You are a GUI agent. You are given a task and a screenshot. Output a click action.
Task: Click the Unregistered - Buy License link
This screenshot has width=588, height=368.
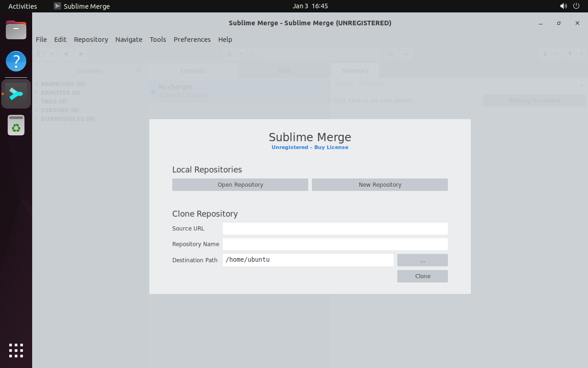(x=310, y=147)
